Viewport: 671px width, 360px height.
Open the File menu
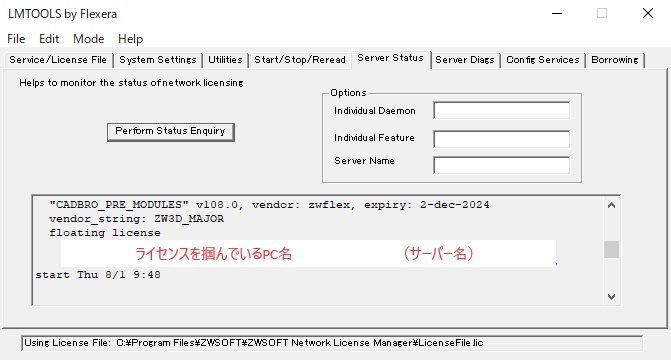pos(16,39)
